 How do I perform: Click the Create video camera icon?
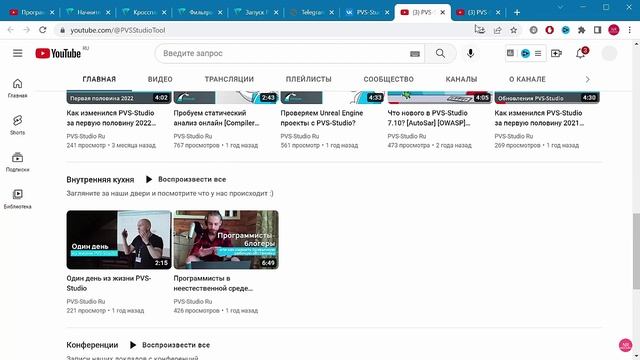pos(556,53)
